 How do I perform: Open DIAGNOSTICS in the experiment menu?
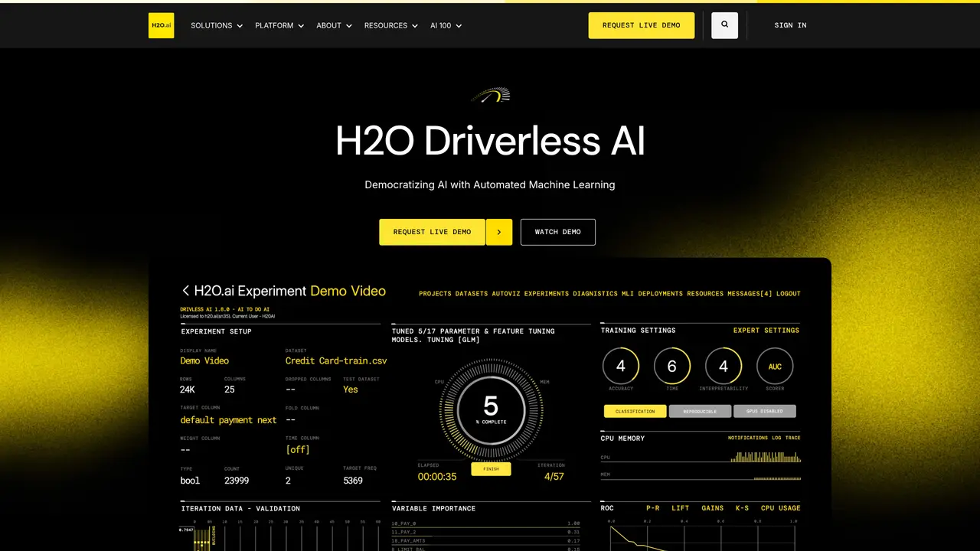[595, 294]
